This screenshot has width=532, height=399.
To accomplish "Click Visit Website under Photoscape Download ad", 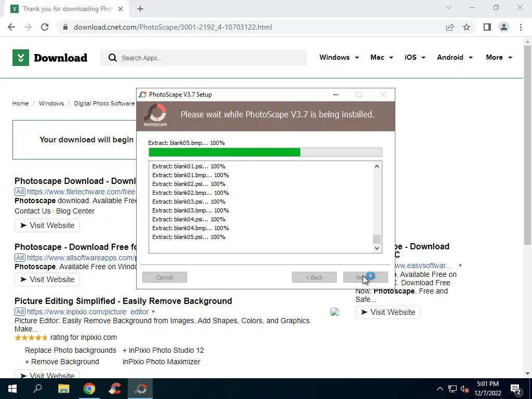I will pos(47,225).
